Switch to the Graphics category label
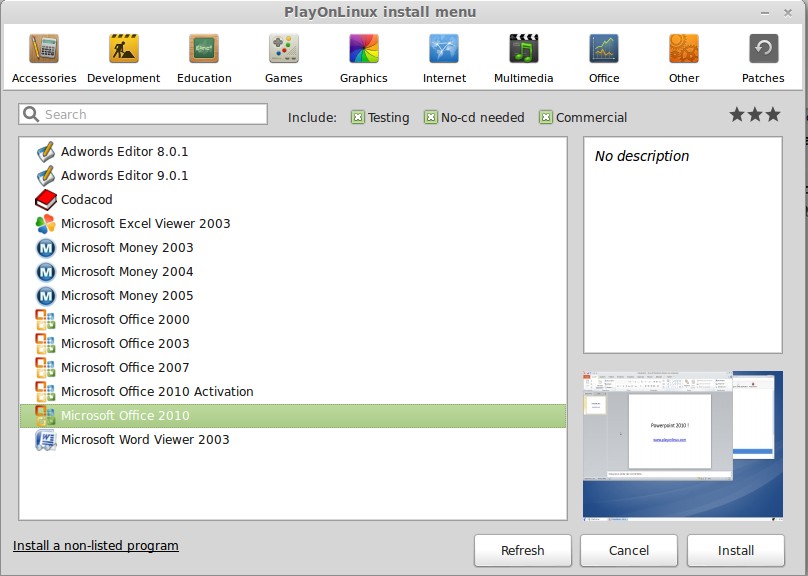808x576 pixels. coord(364,78)
